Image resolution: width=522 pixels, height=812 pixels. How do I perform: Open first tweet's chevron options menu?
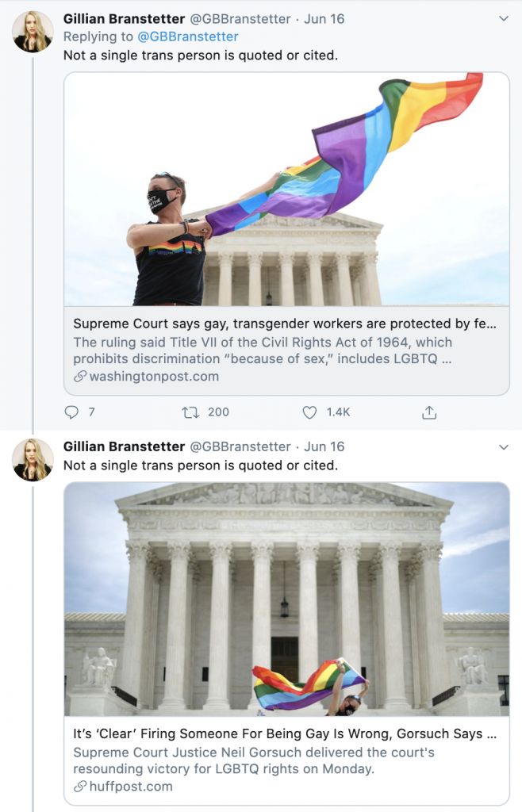[503, 19]
